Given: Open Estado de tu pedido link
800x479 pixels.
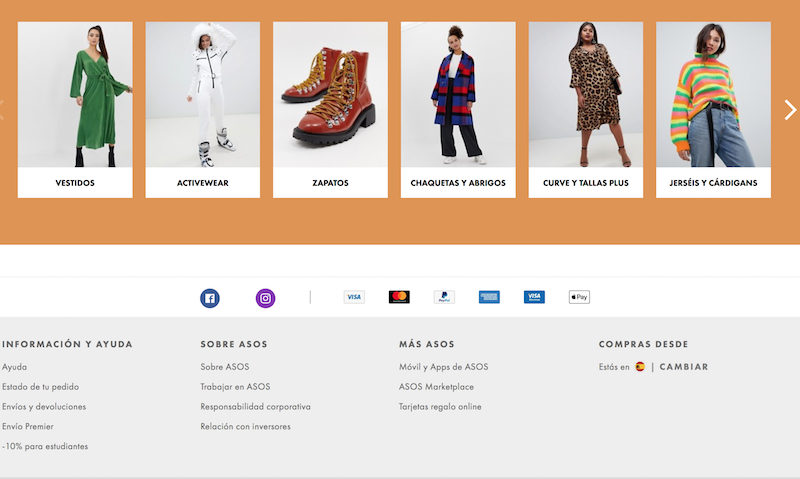Looking at the screenshot, I should 40,387.
